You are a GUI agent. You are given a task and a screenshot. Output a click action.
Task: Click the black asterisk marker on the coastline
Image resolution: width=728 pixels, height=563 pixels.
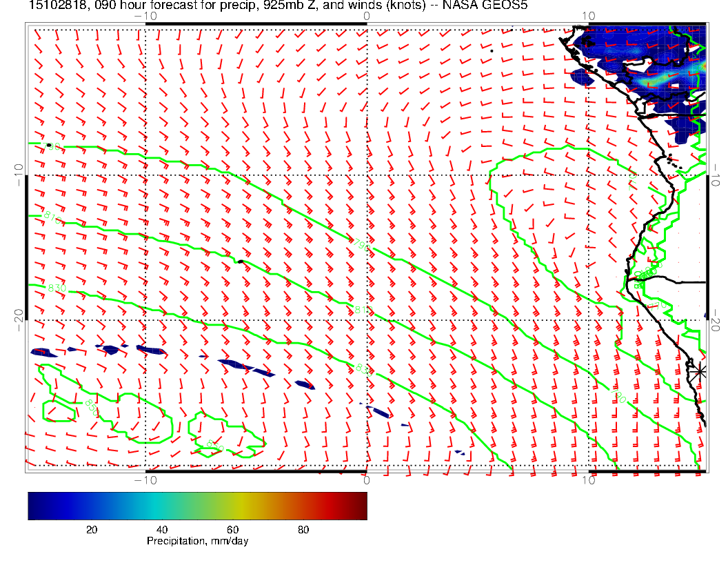pyautogui.click(x=700, y=371)
